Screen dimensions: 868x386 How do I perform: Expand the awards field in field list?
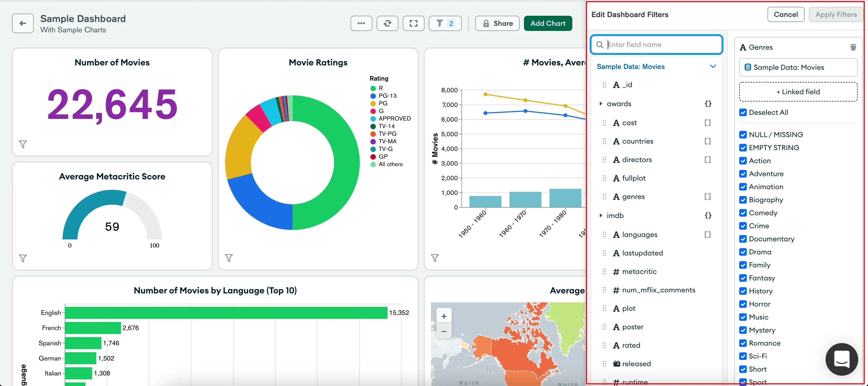tap(601, 103)
